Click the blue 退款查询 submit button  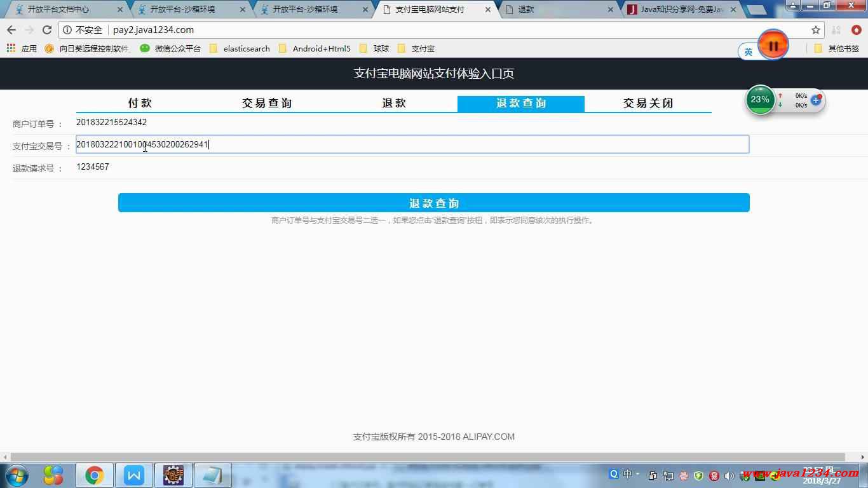(x=434, y=203)
